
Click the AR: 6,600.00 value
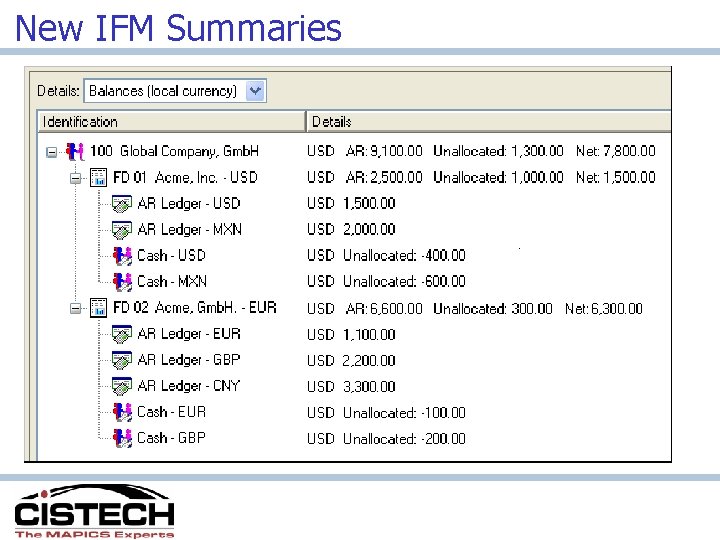pos(384,309)
